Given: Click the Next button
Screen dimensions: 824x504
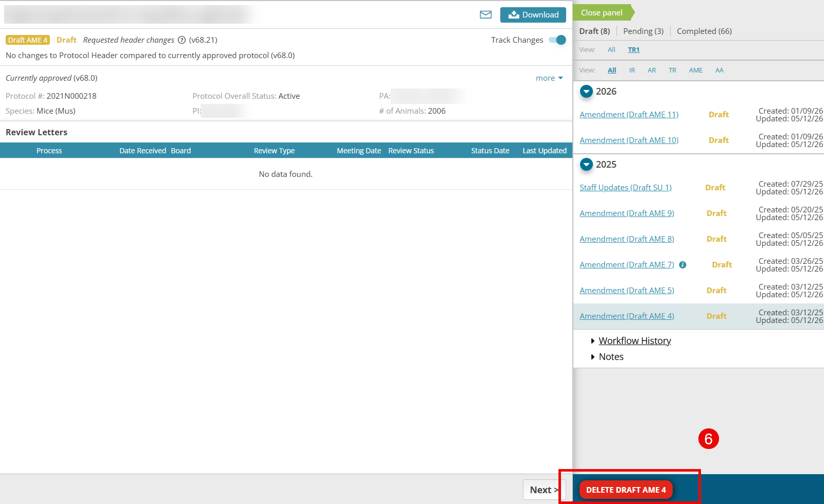Looking at the screenshot, I should (544, 490).
